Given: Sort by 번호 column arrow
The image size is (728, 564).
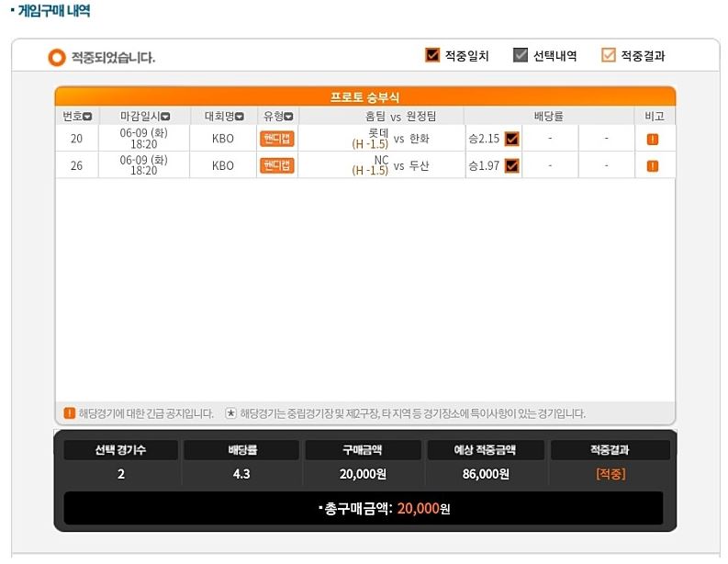Looking at the screenshot, I should point(87,116).
